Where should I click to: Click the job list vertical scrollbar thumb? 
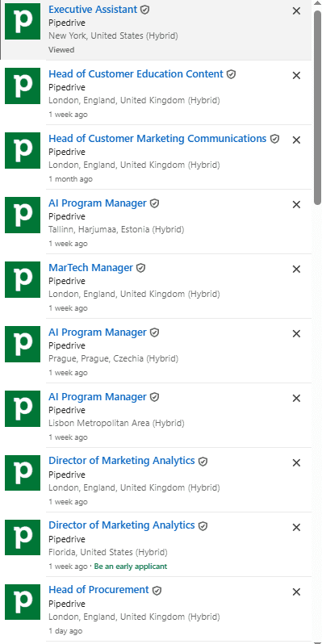(317, 107)
